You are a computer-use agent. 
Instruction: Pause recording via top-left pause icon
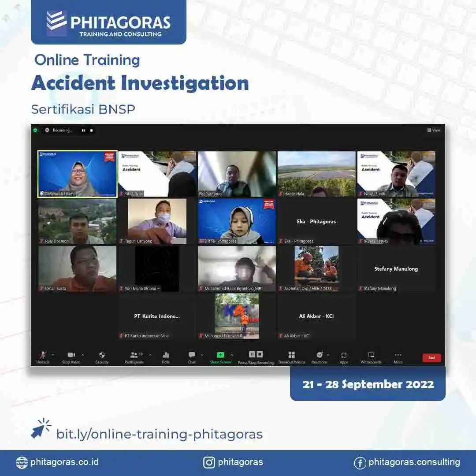(83, 130)
